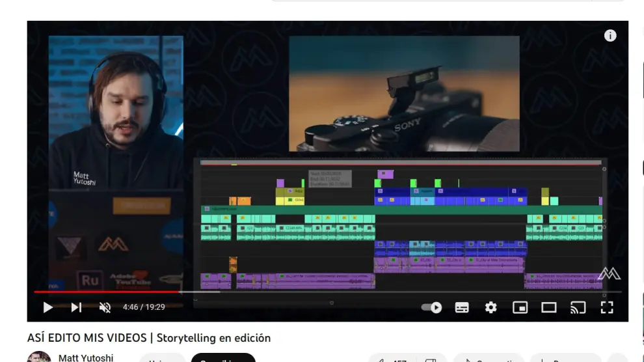The height and width of the screenshot is (362, 644).
Task: Click the red video progress bar
Action: (x=104, y=292)
